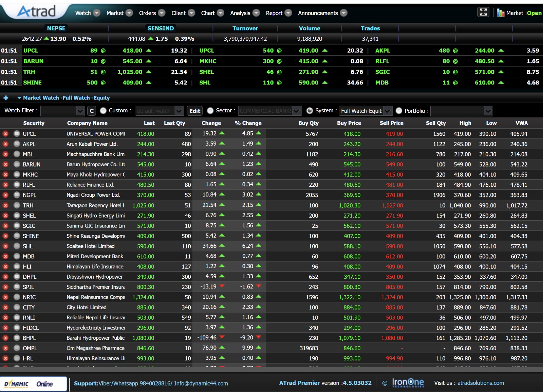Select the Sector radio button

point(210,111)
